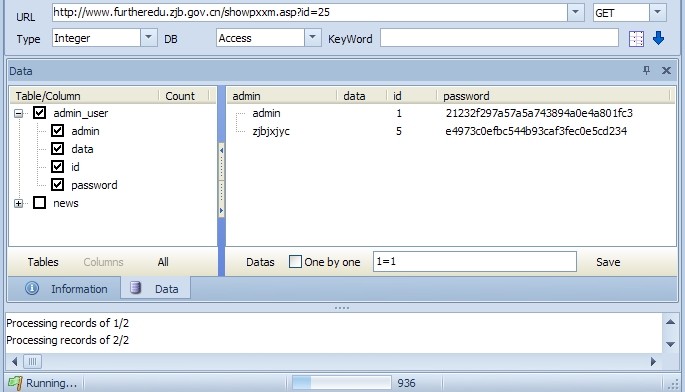Image resolution: width=685 pixels, height=392 pixels.
Task: Open the GET method dropdown
Action: [x=657, y=12]
